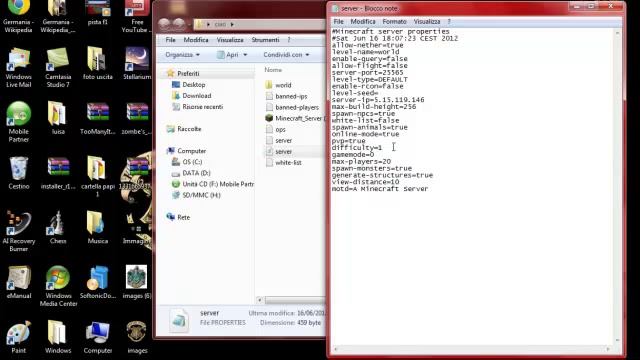This screenshot has width=640, height=360.
Task: Open images Hogwarts crest desktop icon
Action: click(x=137, y=337)
